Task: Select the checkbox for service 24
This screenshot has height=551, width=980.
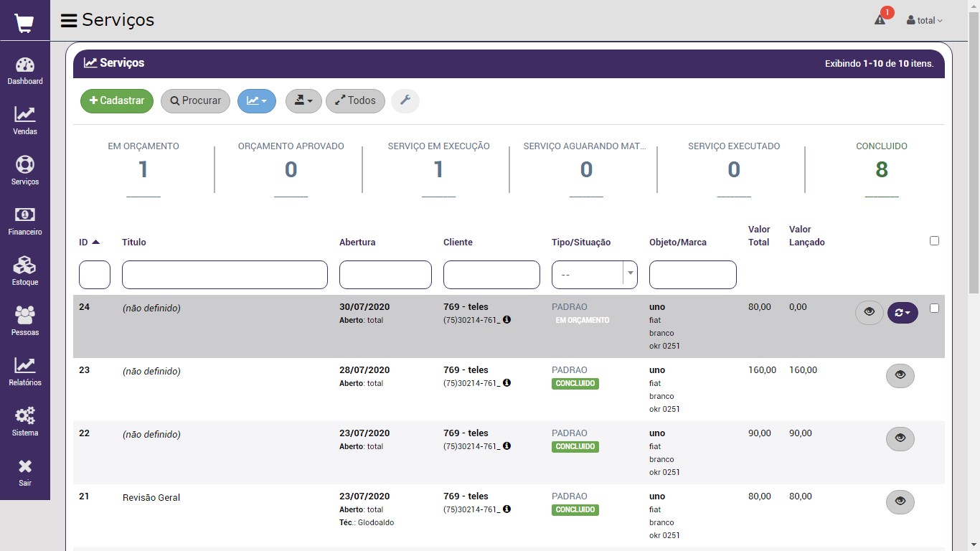Action: 934,308
